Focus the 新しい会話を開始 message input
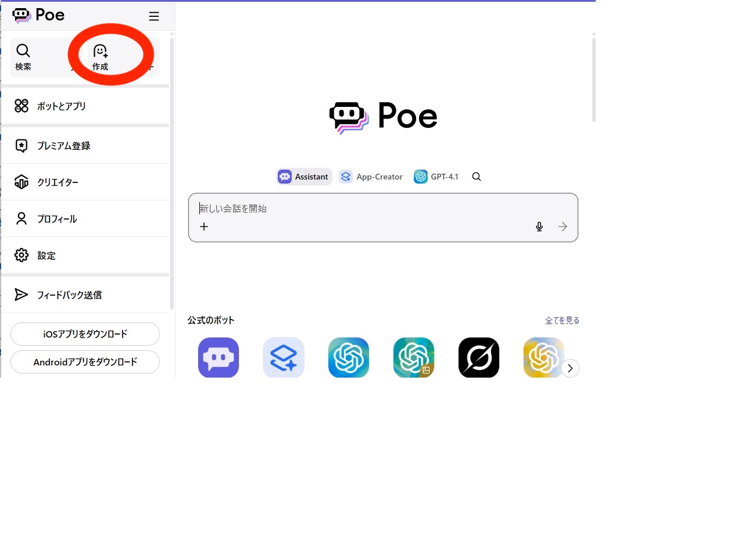This screenshot has width=741, height=560. (x=383, y=209)
